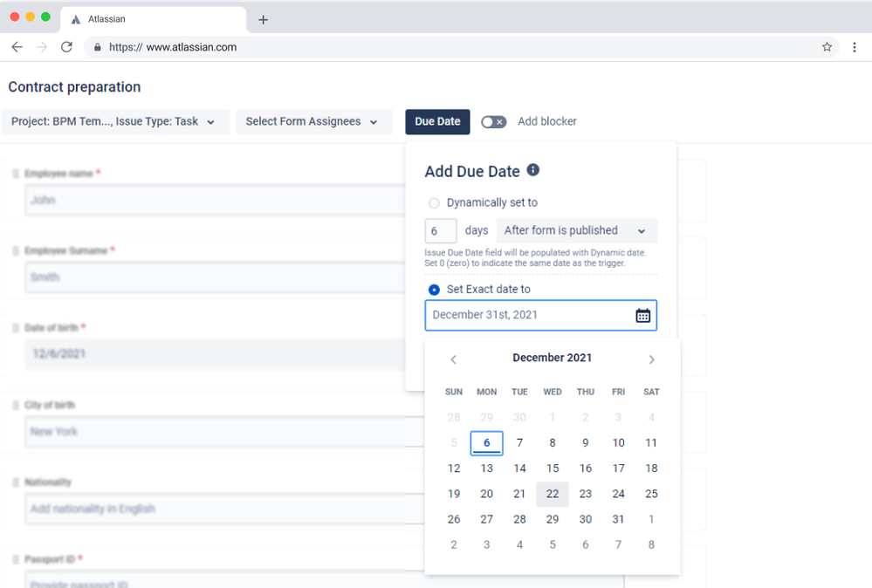Click the browser back arrow
The width and height of the screenshot is (872, 588).
[x=17, y=47]
